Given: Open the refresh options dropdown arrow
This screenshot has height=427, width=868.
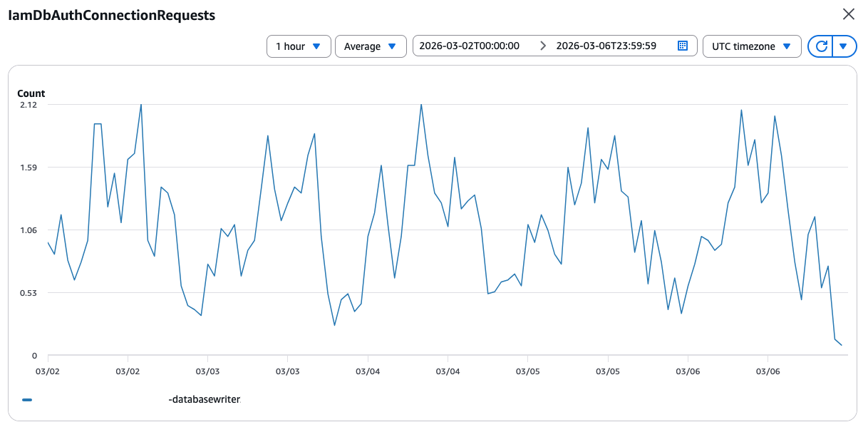Looking at the screenshot, I should point(843,46).
